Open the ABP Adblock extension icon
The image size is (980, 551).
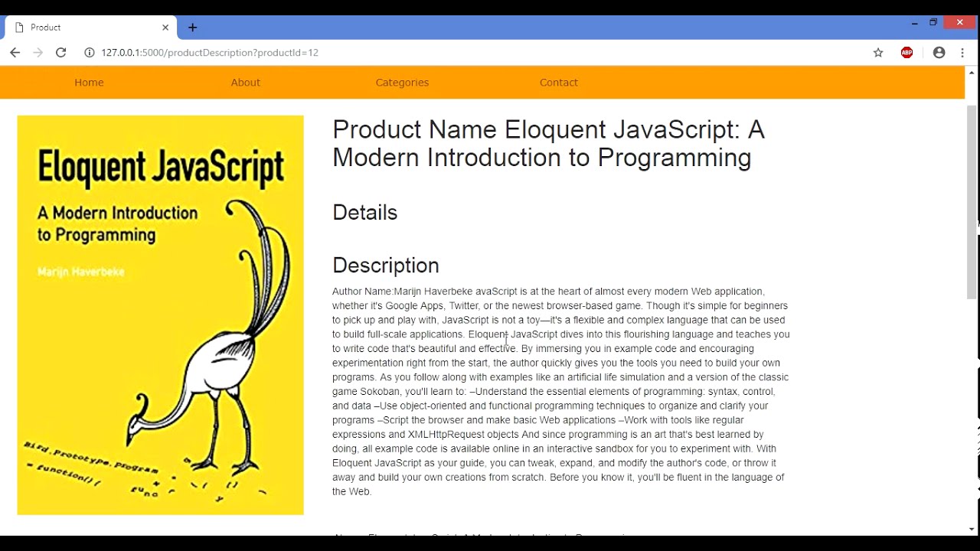(x=907, y=53)
